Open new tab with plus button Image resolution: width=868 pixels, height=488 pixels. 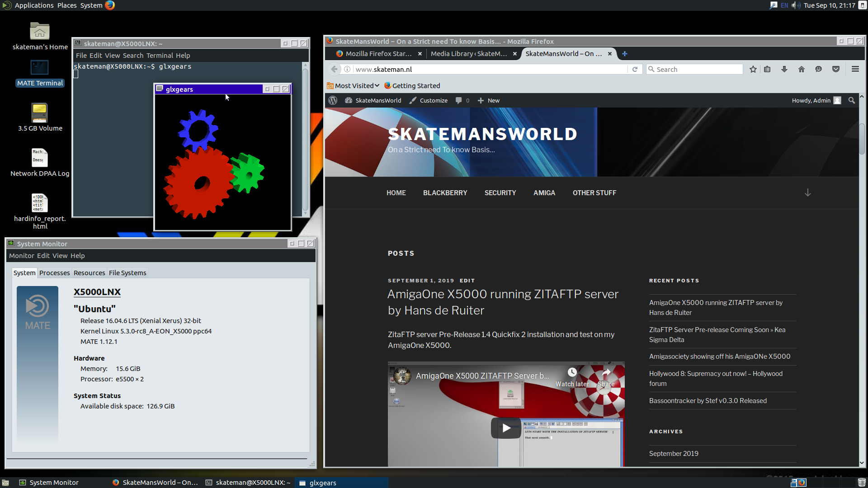(x=624, y=54)
